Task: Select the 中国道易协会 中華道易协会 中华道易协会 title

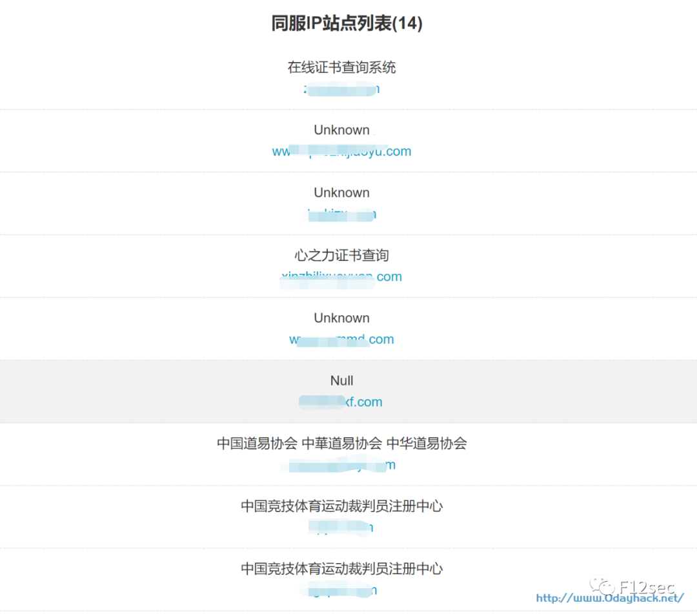Action: (x=341, y=444)
